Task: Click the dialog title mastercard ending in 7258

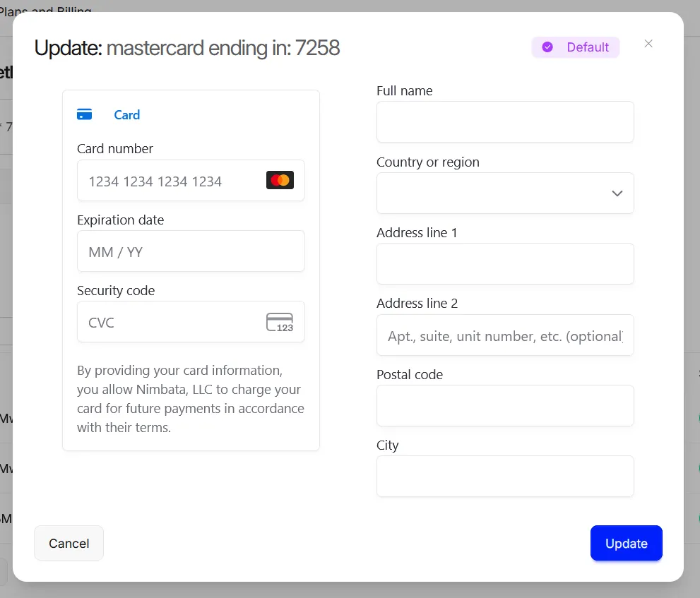Action: (x=223, y=48)
